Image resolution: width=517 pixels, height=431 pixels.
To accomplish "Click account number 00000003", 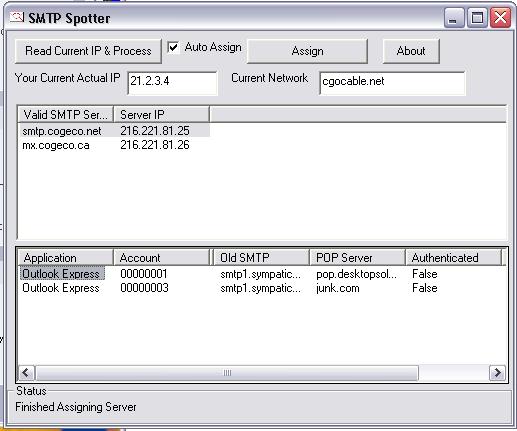I will tap(144, 288).
